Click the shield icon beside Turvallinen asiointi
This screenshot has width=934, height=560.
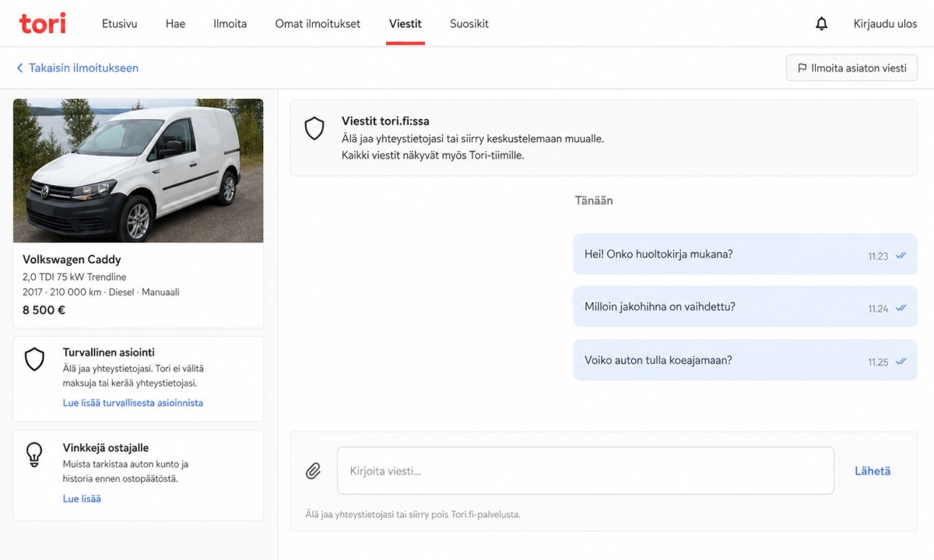(34, 359)
